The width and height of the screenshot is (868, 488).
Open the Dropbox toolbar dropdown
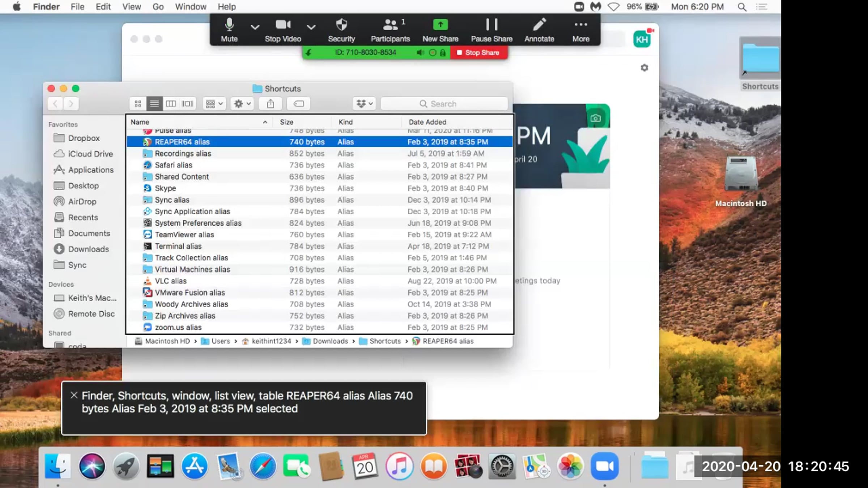coord(364,104)
